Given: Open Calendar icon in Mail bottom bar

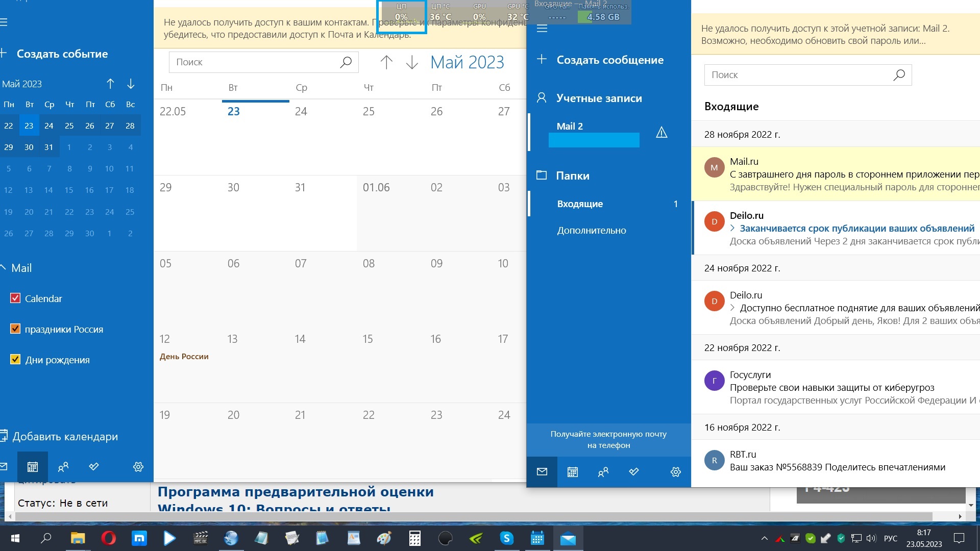Looking at the screenshot, I should pyautogui.click(x=573, y=472).
